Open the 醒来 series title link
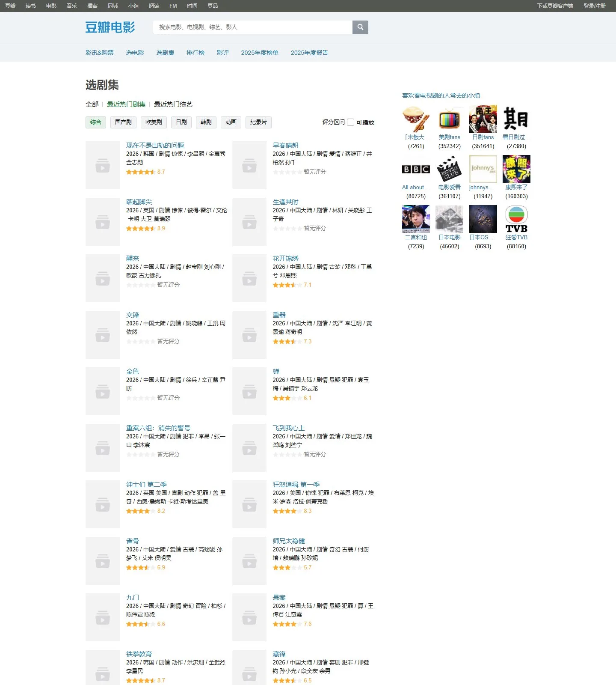Image resolution: width=616 pixels, height=685 pixels. coord(133,258)
